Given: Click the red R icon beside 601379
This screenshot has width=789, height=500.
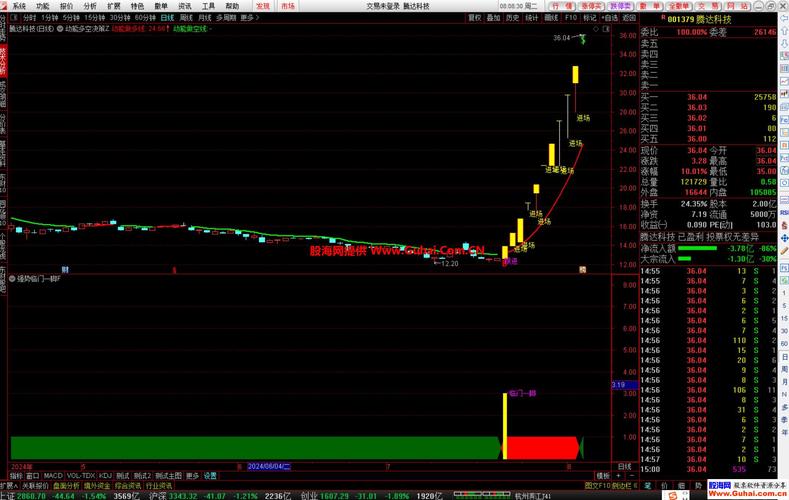Looking at the screenshot, I should click(661, 18).
